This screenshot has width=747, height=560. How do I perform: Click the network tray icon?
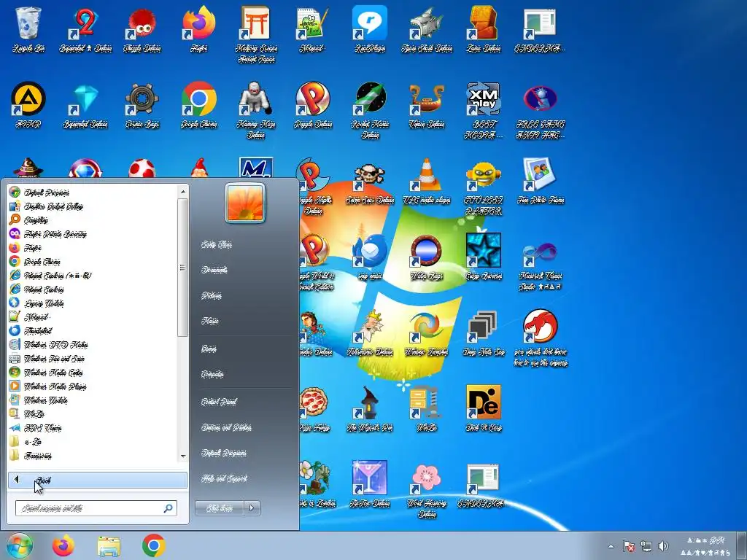click(x=646, y=545)
